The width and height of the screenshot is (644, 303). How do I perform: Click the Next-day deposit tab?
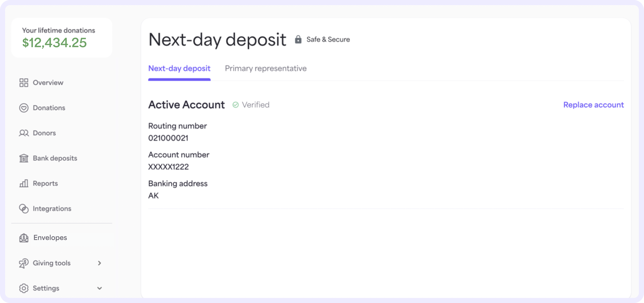pos(179,69)
